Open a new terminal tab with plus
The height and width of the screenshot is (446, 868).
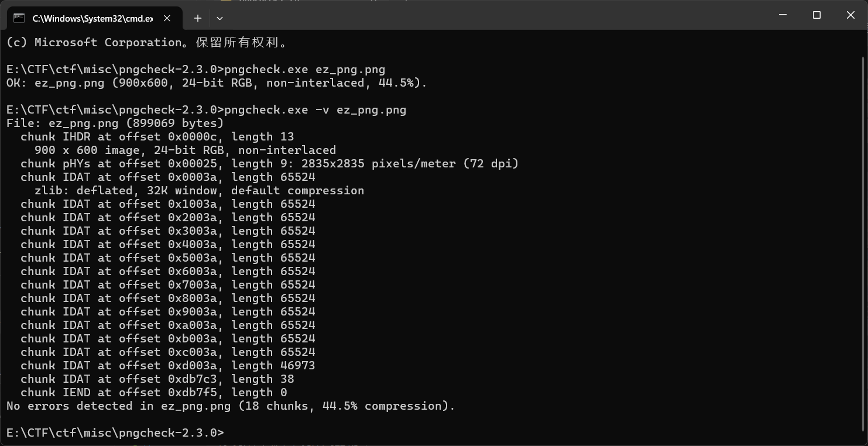pyautogui.click(x=198, y=18)
